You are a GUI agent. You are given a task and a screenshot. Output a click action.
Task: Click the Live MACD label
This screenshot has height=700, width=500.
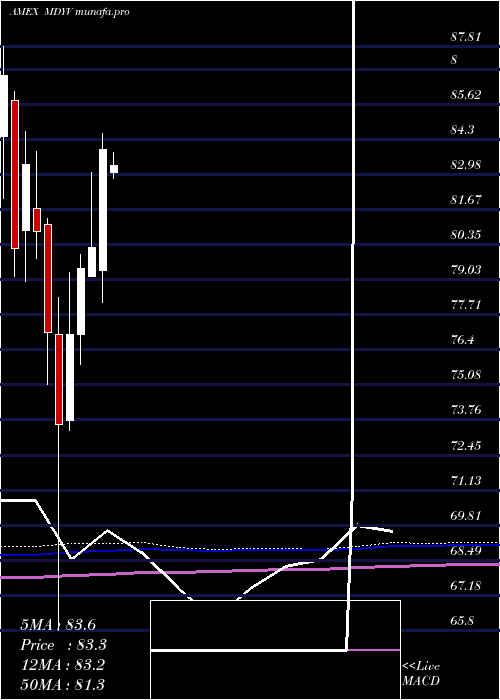pos(421,673)
